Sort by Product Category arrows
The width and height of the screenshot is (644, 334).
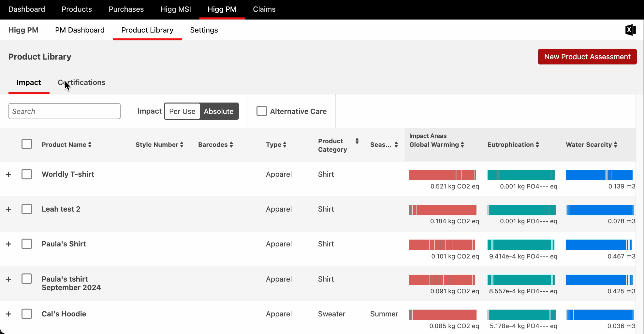pos(357,141)
